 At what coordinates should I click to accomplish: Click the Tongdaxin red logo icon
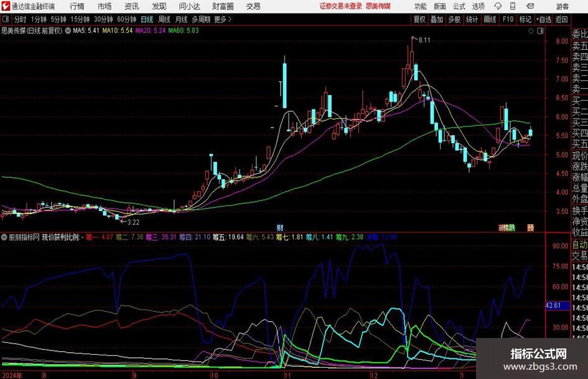6,6
